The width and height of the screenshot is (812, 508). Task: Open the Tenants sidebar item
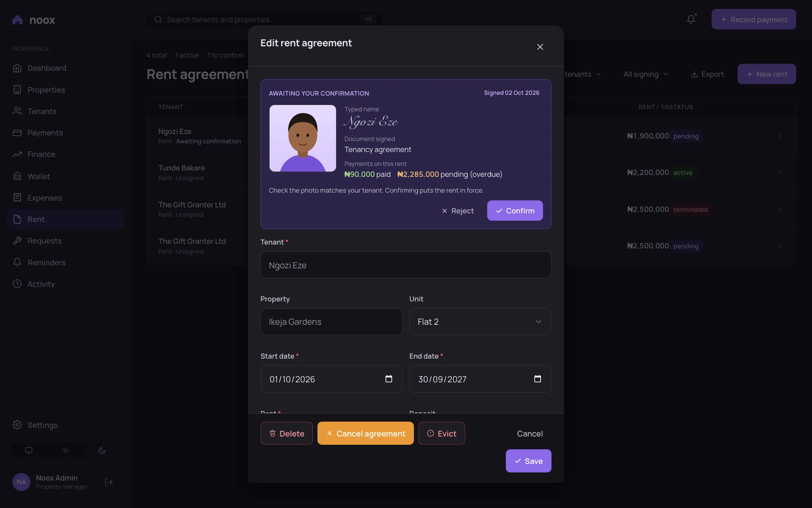[x=65, y=111]
